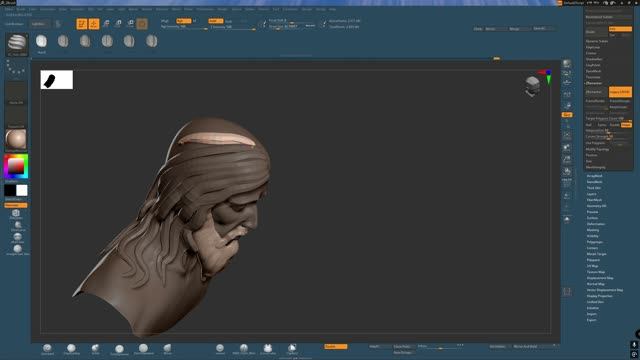
Task: Expand the Morph Target subpalette
Action: click(x=596, y=254)
